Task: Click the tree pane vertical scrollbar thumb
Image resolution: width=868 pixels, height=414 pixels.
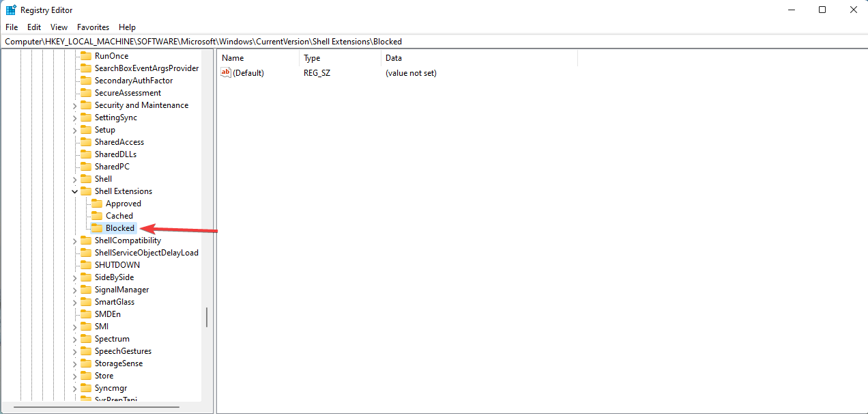Action: [207, 317]
